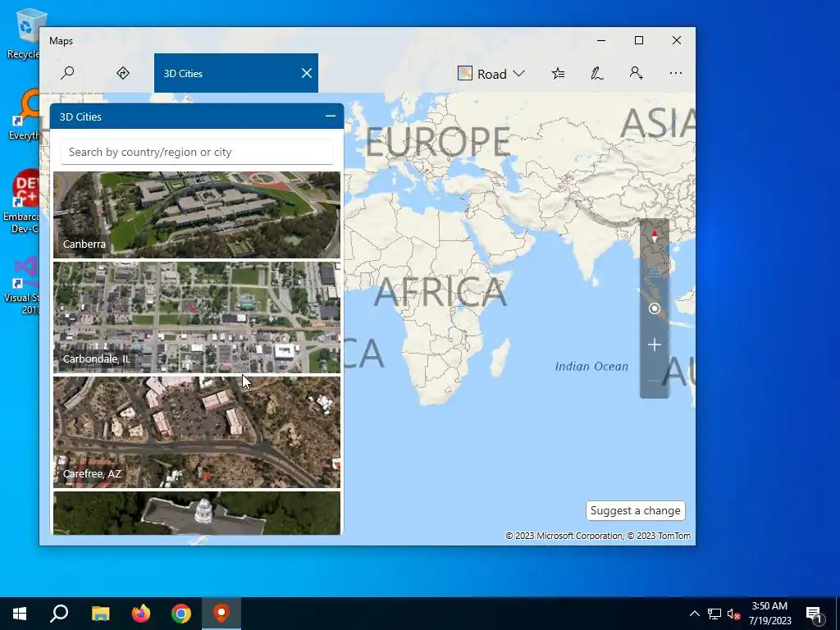Click the AFRICA label on the map

(x=440, y=293)
